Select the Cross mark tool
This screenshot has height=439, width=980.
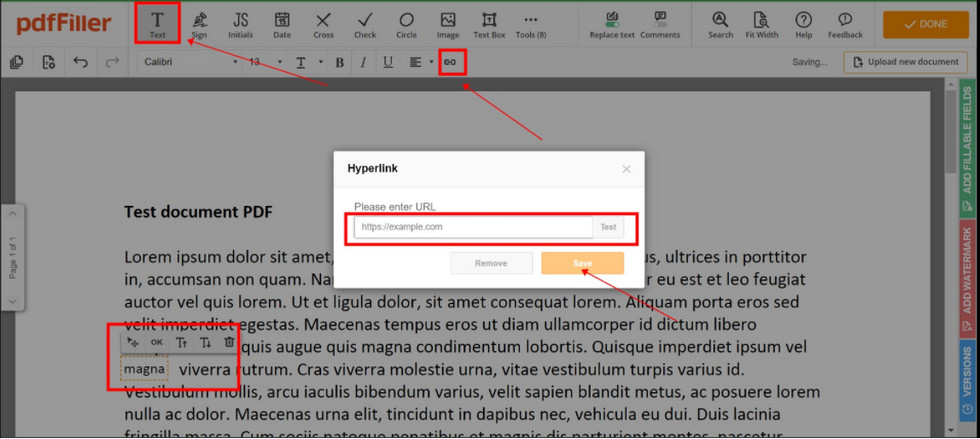click(x=323, y=24)
